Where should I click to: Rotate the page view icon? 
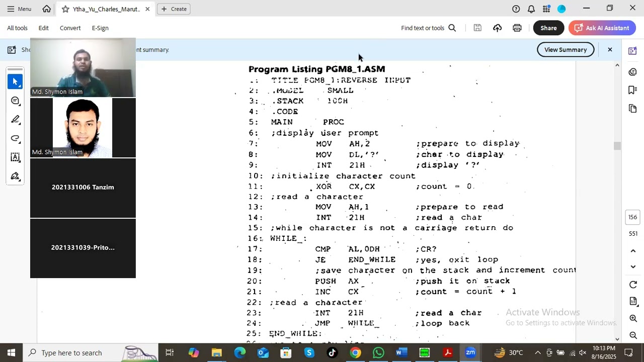(x=633, y=285)
